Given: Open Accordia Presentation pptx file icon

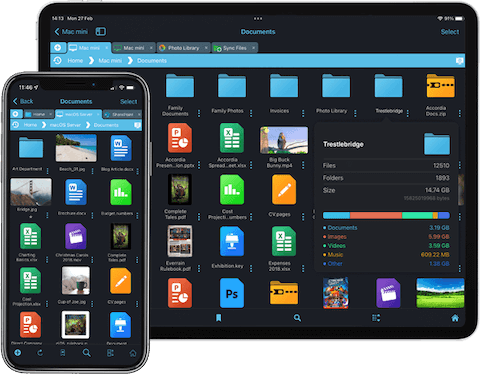Looking at the screenshot, I should click(x=180, y=138).
